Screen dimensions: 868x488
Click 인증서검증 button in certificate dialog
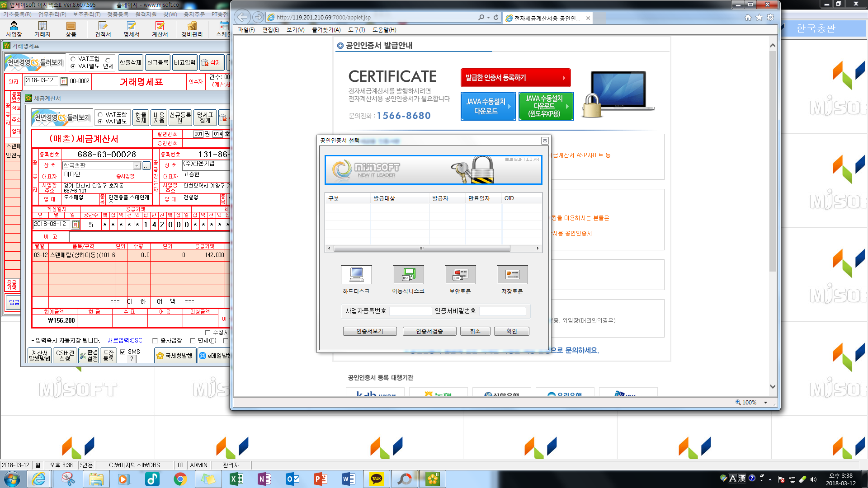click(429, 331)
